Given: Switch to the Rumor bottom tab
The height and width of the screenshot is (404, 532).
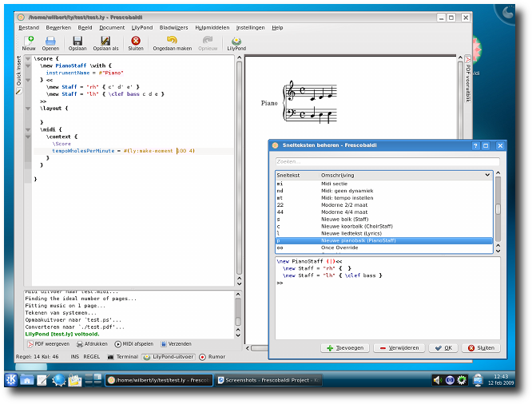Looking at the screenshot, I should 212,357.
